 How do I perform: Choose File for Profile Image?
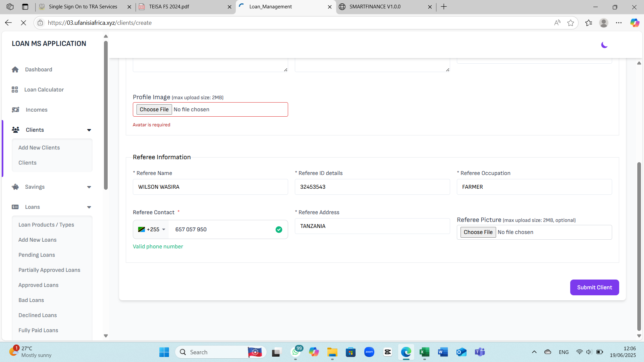point(154,110)
